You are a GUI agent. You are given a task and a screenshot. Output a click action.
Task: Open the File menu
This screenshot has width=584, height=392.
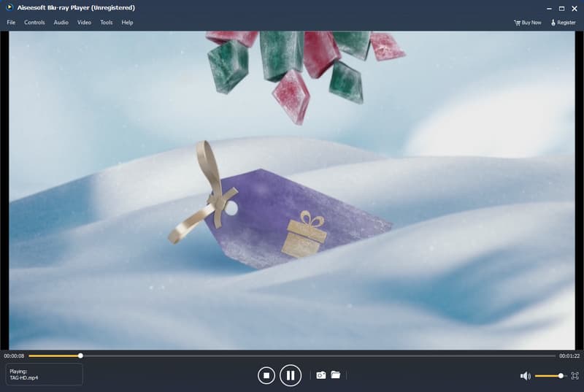(11, 23)
